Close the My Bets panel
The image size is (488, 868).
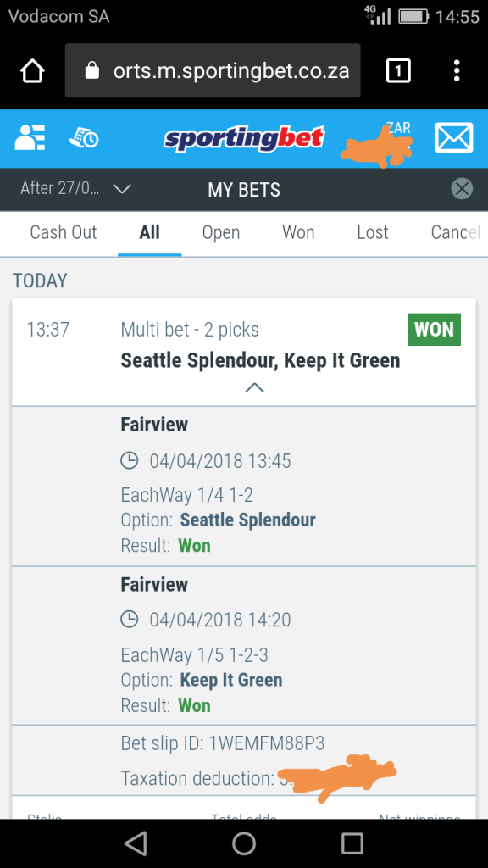(x=462, y=189)
